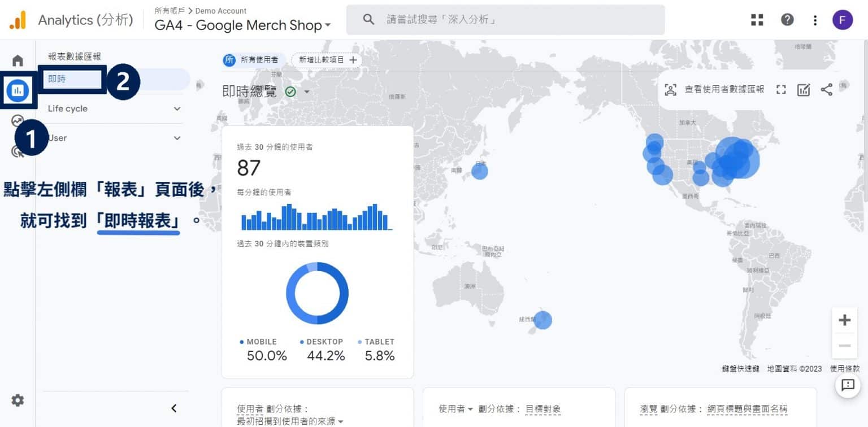This screenshot has height=427, width=868.
Task: Click the MOBILE 50.0% legend value
Action: click(x=266, y=356)
